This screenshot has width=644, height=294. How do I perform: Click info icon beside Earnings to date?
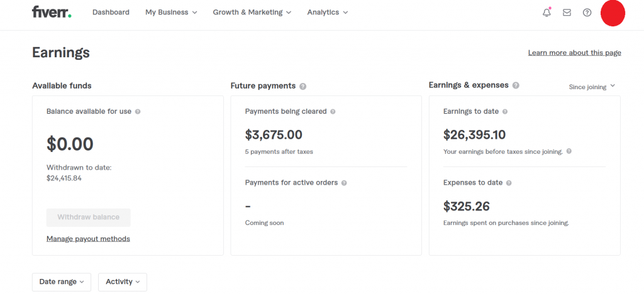505,112
